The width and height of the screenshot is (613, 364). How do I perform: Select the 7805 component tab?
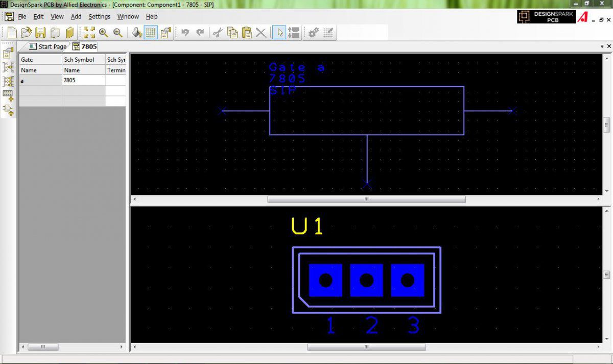click(84, 46)
